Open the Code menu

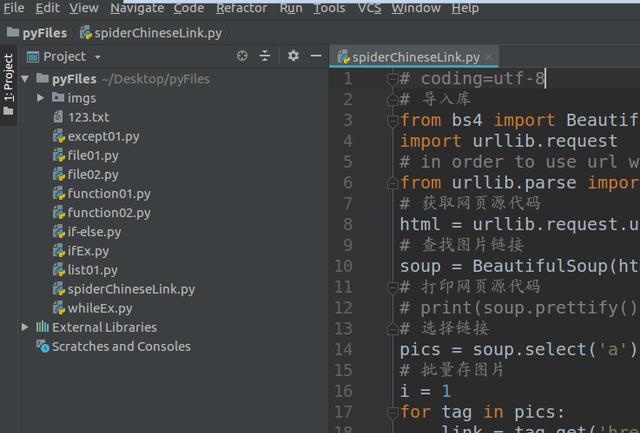[189, 8]
